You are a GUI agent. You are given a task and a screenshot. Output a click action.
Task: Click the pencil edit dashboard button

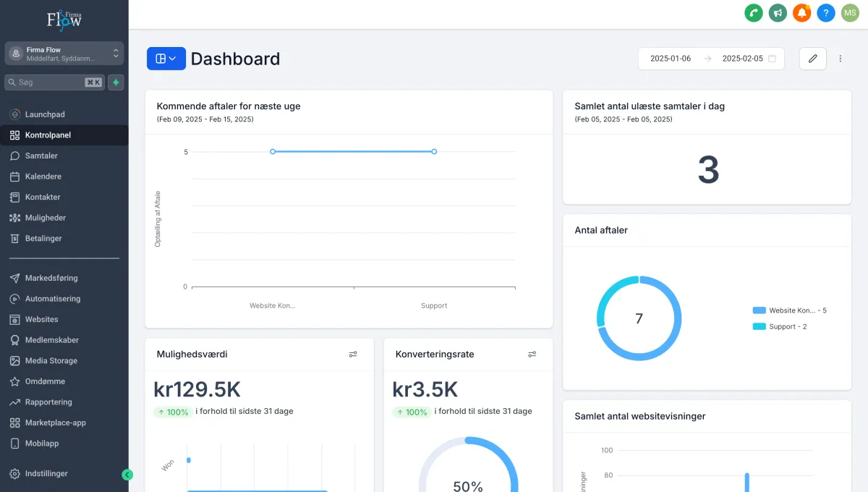click(x=812, y=59)
